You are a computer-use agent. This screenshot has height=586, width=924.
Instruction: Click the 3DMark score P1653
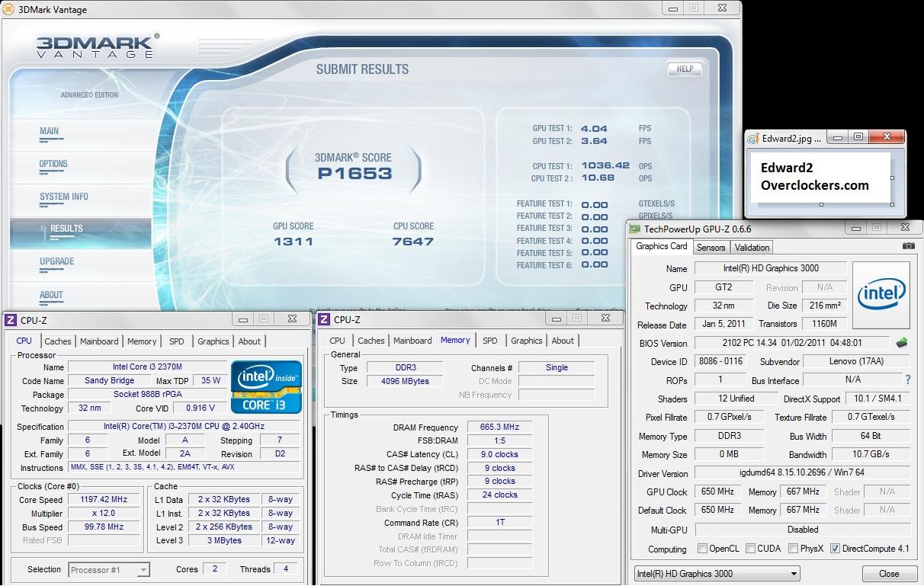click(x=355, y=174)
